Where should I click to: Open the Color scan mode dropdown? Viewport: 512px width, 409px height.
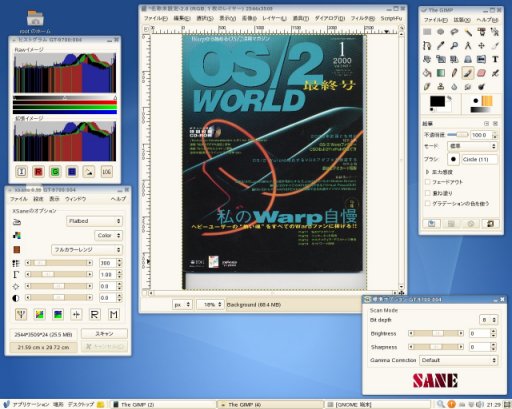coord(109,235)
